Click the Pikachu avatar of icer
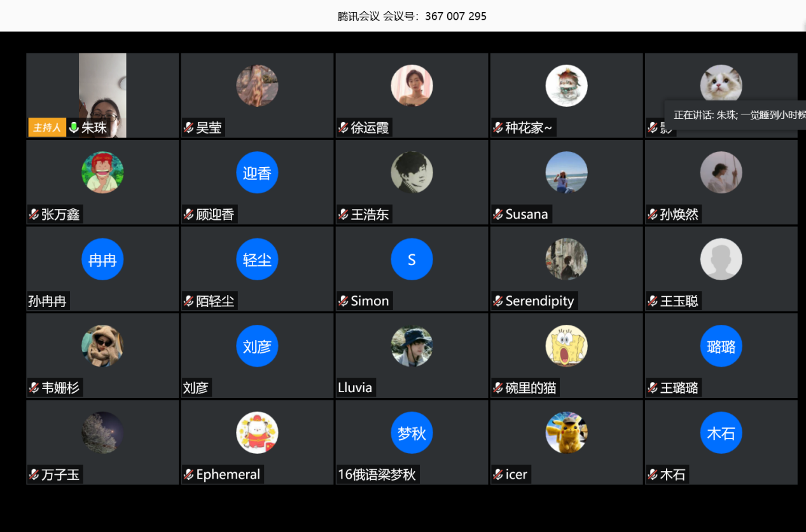The image size is (806, 532). click(x=566, y=433)
